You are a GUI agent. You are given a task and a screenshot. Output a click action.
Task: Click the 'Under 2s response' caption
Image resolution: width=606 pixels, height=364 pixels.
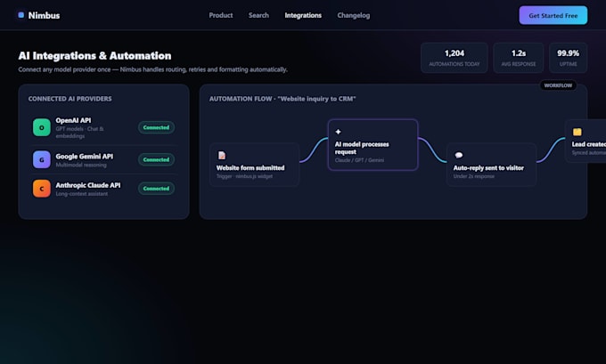point(474,176)
